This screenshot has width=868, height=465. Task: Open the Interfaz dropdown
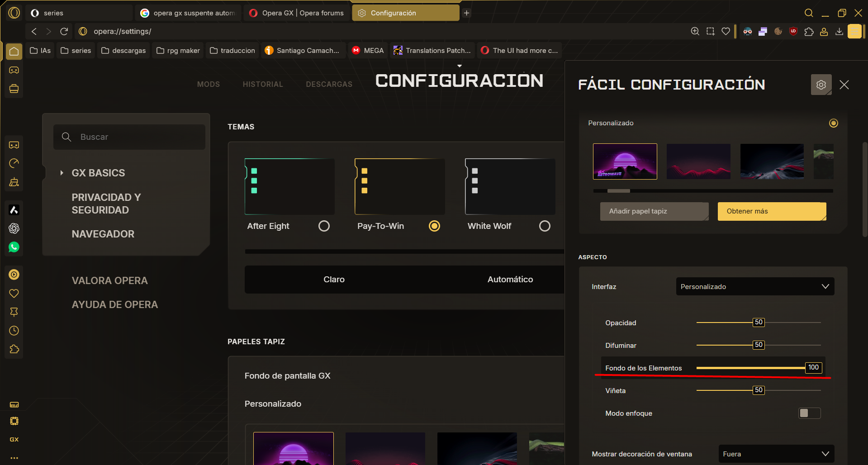(x=754, y=286)
